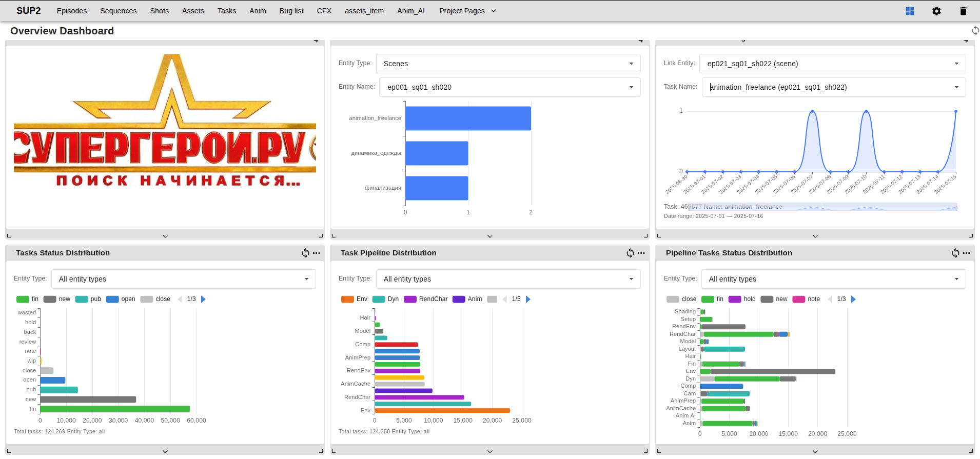Viewport: 980px width, 459px height.
Task: Click bottom-right resize handle of the Scenes entity panel
Action: pyautogui.click(x=646, y=236)
